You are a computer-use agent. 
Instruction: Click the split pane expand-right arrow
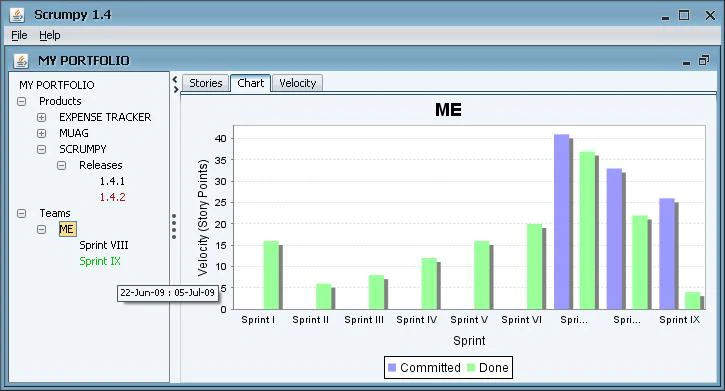coord(176,89)
